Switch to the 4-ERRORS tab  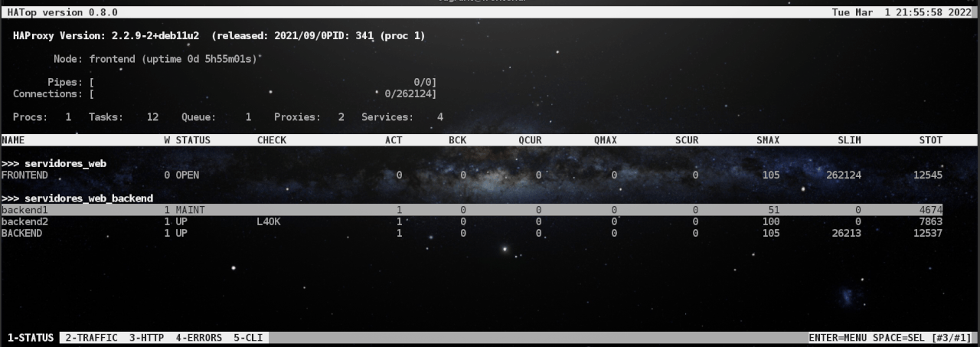[x=198, y=338]
